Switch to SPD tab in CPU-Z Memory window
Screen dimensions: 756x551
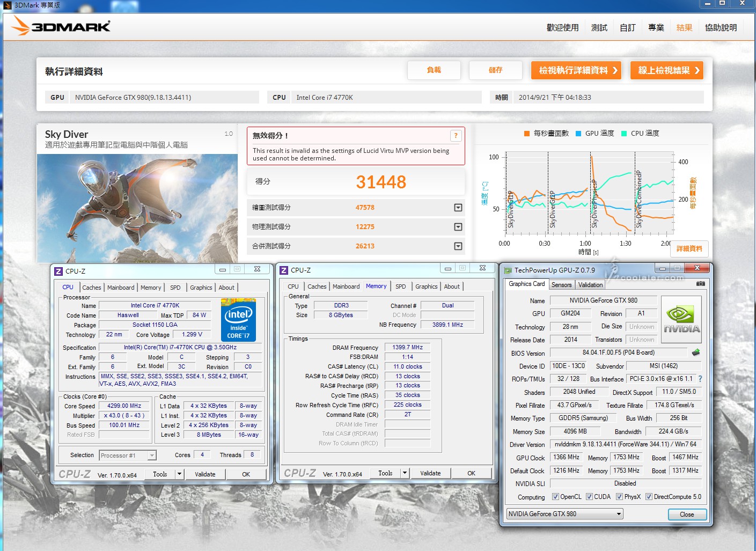coord(400,286)
